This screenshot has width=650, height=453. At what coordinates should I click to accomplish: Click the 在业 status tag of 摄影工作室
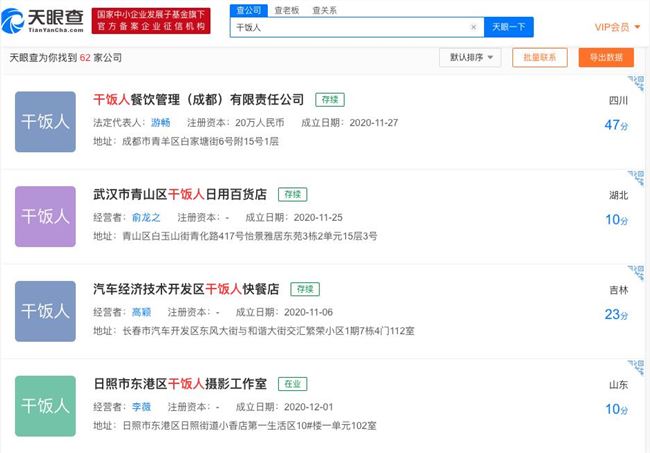click(x=293, y=384)
